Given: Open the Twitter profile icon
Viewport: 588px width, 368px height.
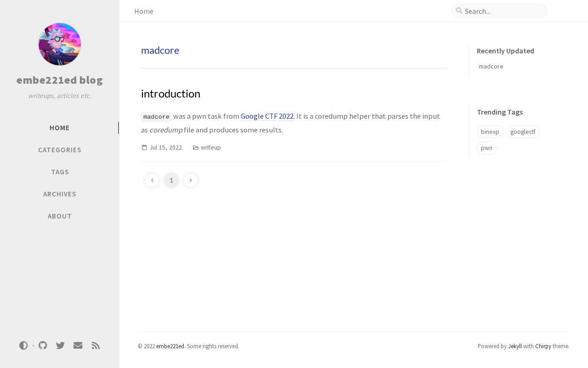Looking at the screenshot, I should coord(60,345).
